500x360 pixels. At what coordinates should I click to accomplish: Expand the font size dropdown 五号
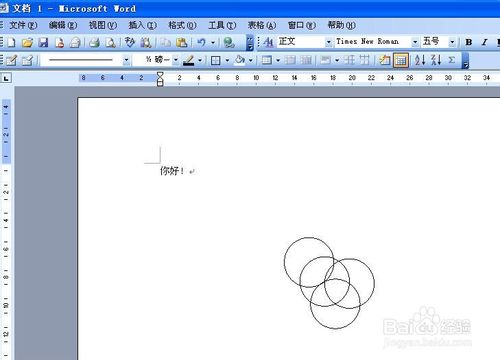(x=452, y=42)
